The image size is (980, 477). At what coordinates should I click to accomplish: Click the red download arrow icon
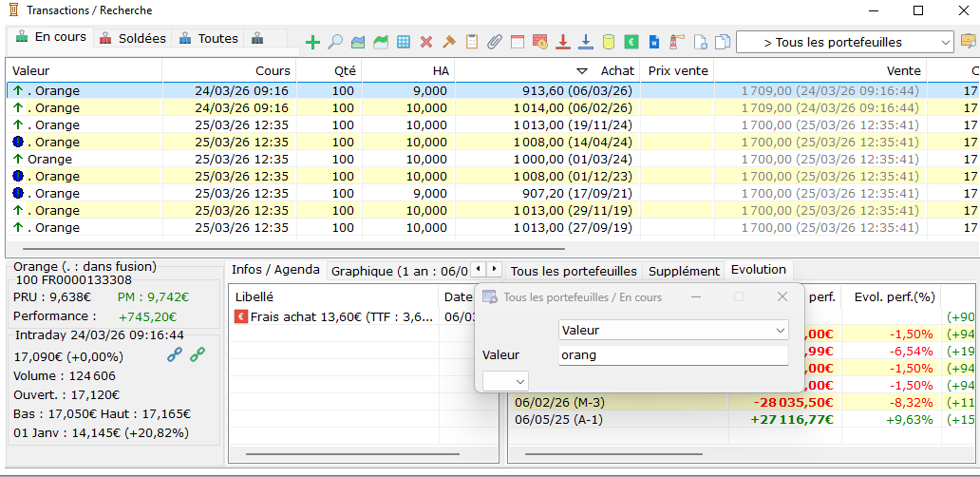pyautogui.click(x=563, y=43)
